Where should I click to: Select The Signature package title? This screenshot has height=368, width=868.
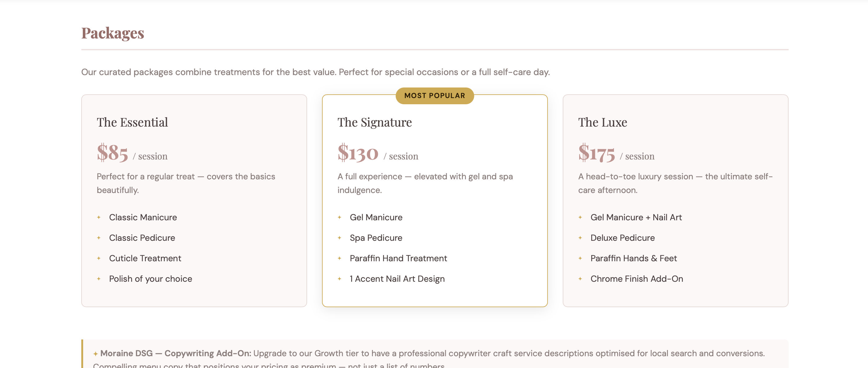tap(374, 122)
